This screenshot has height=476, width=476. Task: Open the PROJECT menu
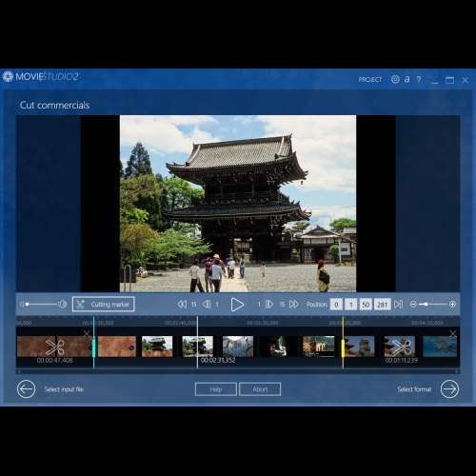[370, 80]
